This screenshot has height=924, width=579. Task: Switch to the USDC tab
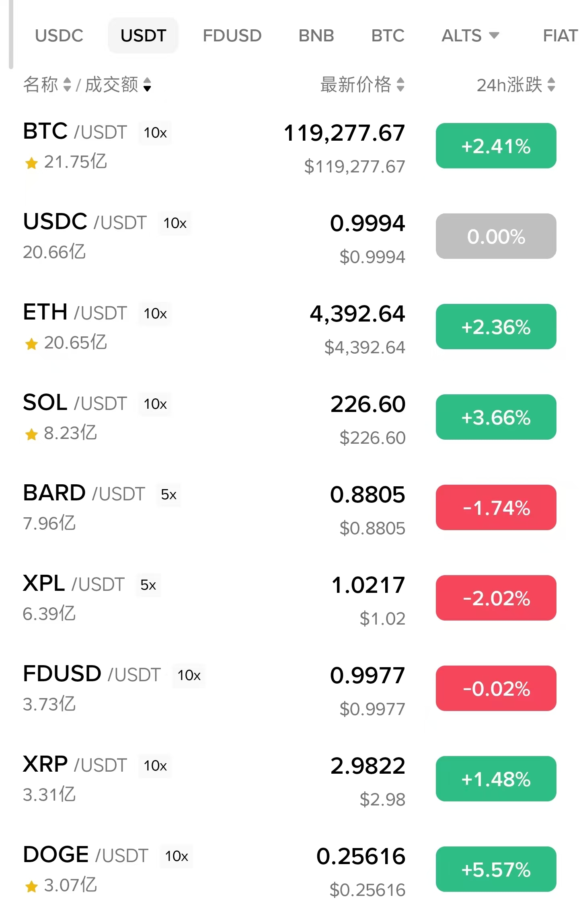[59, 36]
